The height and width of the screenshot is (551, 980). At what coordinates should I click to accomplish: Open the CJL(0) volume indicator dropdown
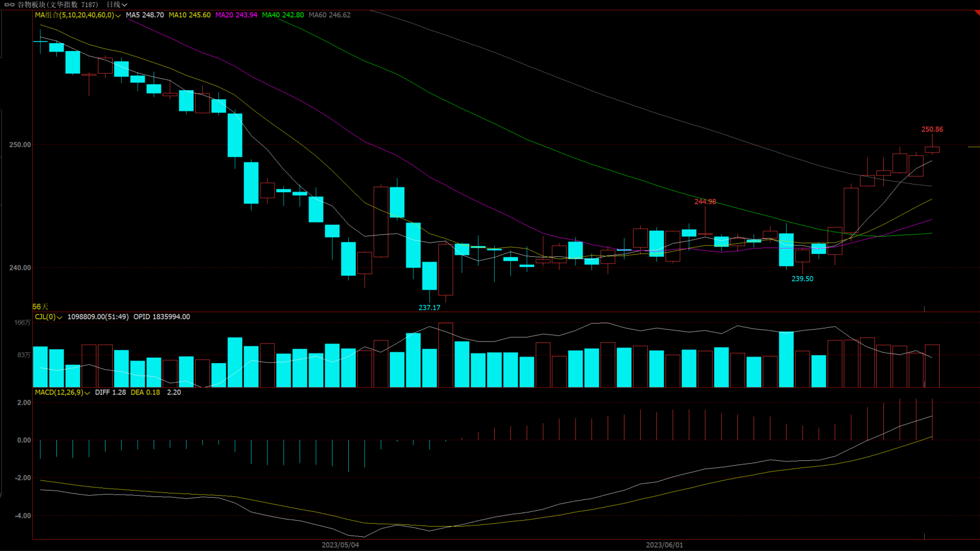point(49,317)
